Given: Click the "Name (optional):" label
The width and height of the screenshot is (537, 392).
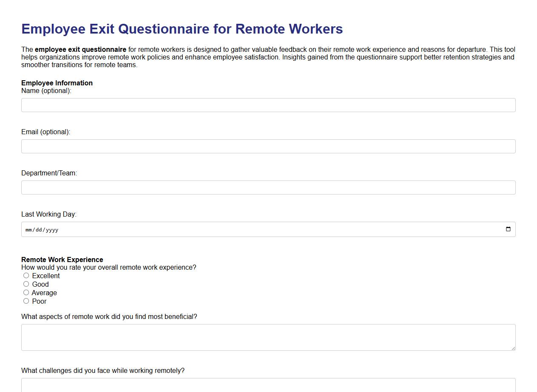Looking at the screenshot, I should (x=46, y=90).
